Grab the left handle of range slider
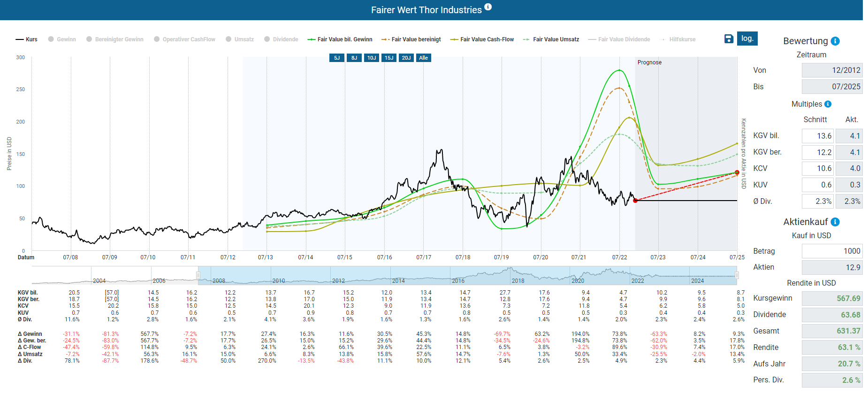Viewport: 868px width, 396px height. 198,275
